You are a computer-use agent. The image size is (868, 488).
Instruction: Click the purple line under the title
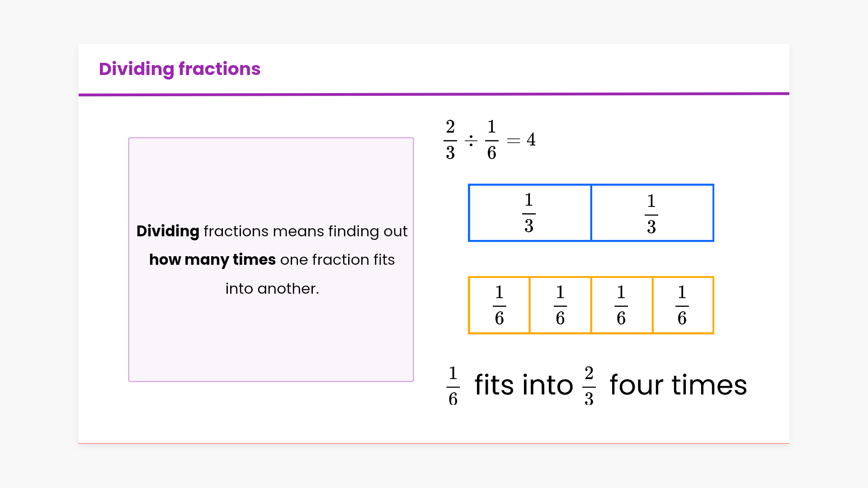[434, 94]
